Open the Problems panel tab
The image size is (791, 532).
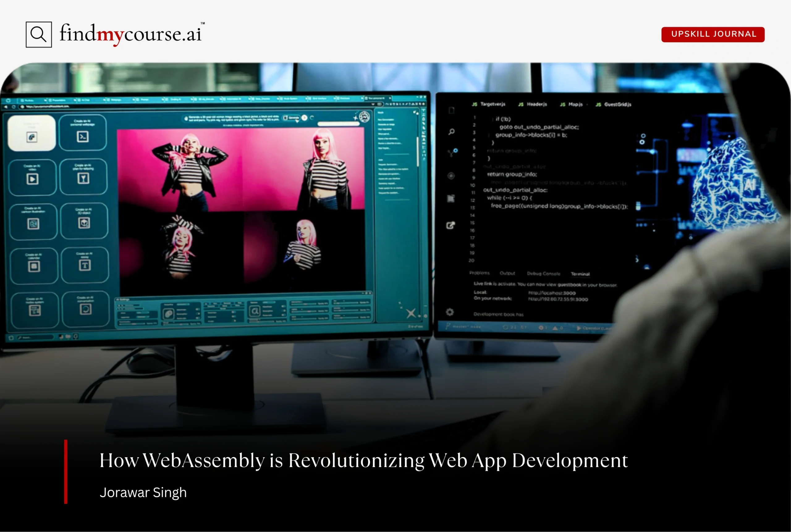(480, 273)
